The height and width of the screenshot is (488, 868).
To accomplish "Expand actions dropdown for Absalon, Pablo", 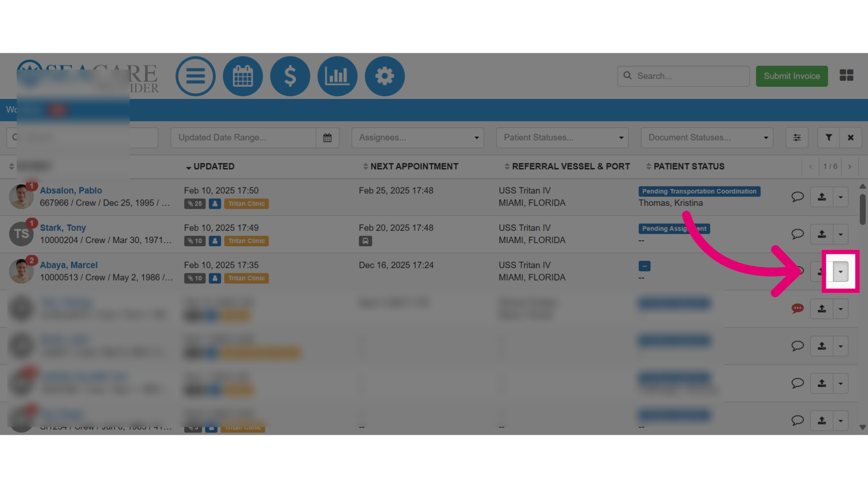I will click(x=841, y=197).
